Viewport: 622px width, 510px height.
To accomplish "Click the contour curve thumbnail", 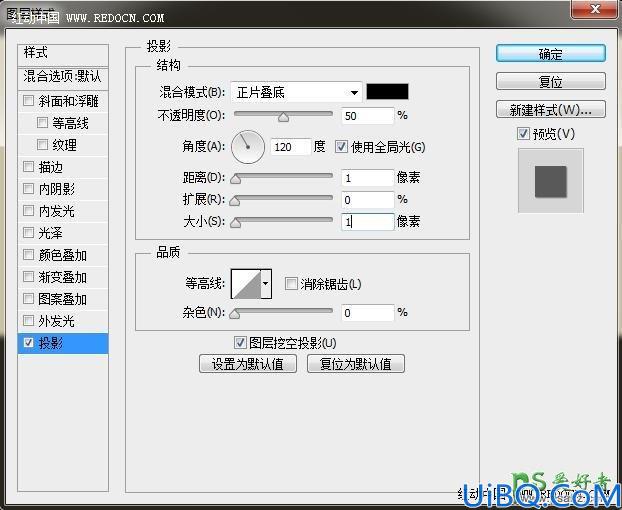I will (246, 284).
